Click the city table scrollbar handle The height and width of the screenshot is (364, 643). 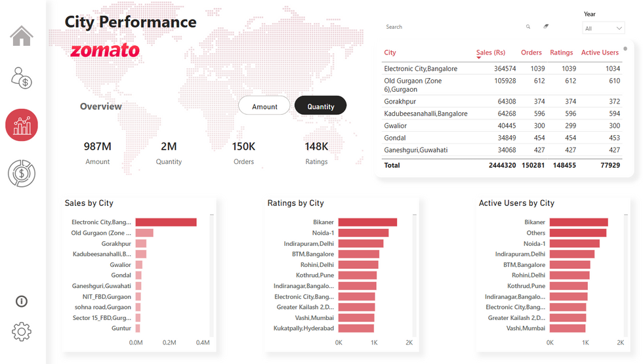click(625, 49)
